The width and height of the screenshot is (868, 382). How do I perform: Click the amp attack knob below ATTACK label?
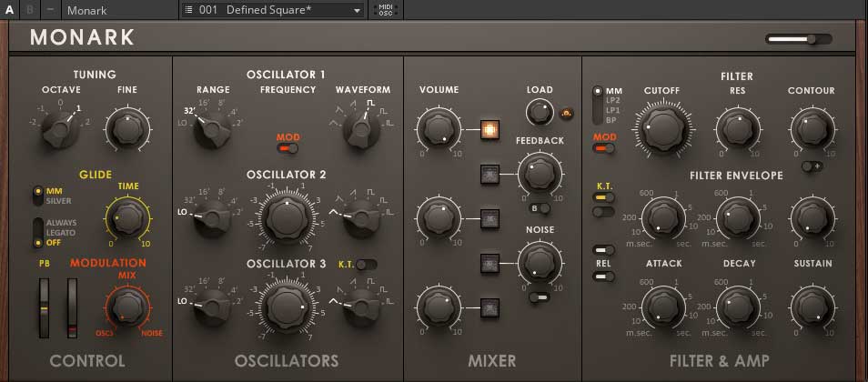pyautogui.click(x=662, y=307)
